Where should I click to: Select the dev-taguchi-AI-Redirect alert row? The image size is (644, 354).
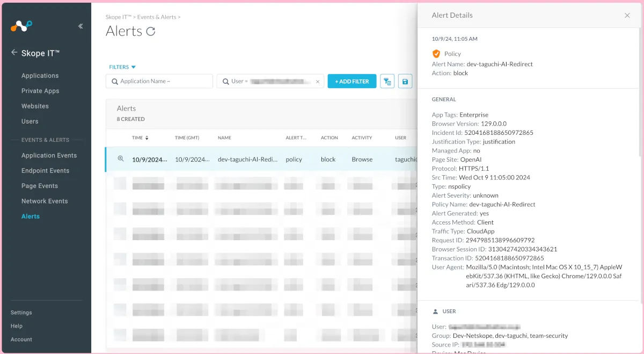pos(247,160)
